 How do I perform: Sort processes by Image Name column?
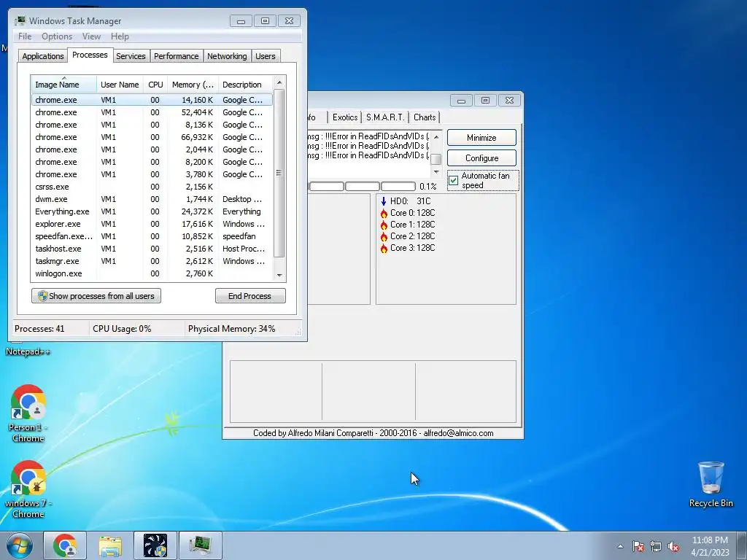64,85
